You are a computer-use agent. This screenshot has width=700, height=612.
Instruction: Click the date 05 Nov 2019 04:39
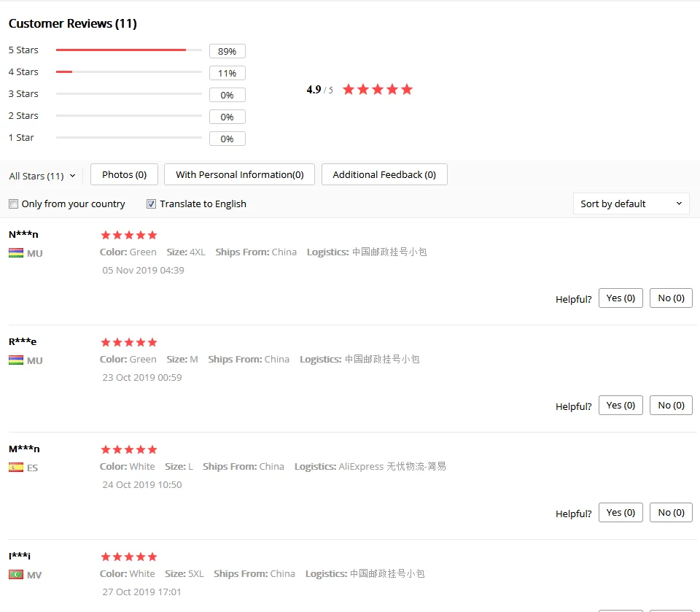pyautogui.click(x=144, y=271)
